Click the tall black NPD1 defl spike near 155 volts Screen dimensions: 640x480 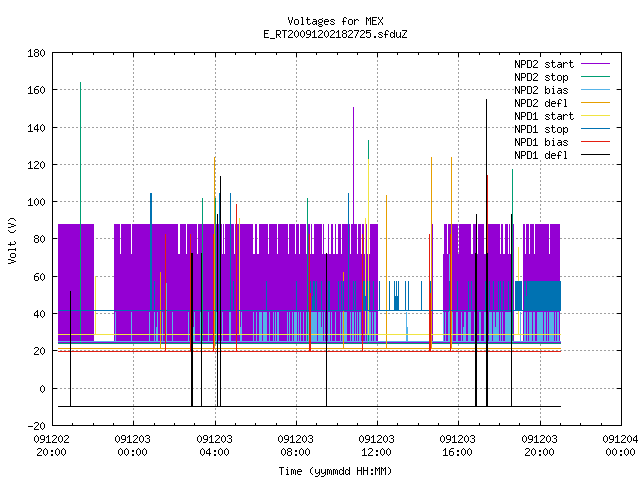point(486,163)
